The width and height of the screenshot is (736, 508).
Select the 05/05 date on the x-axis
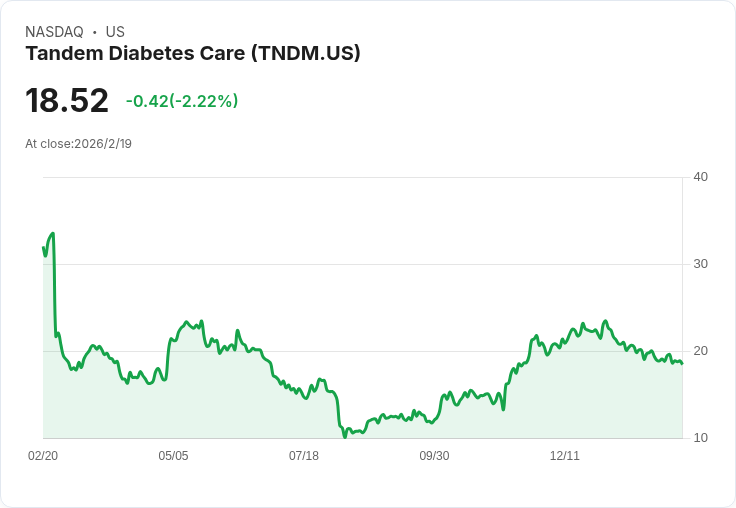173,456
